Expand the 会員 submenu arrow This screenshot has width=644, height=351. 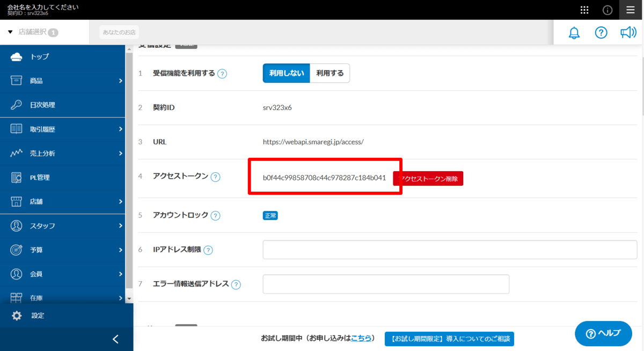point(121,274)
